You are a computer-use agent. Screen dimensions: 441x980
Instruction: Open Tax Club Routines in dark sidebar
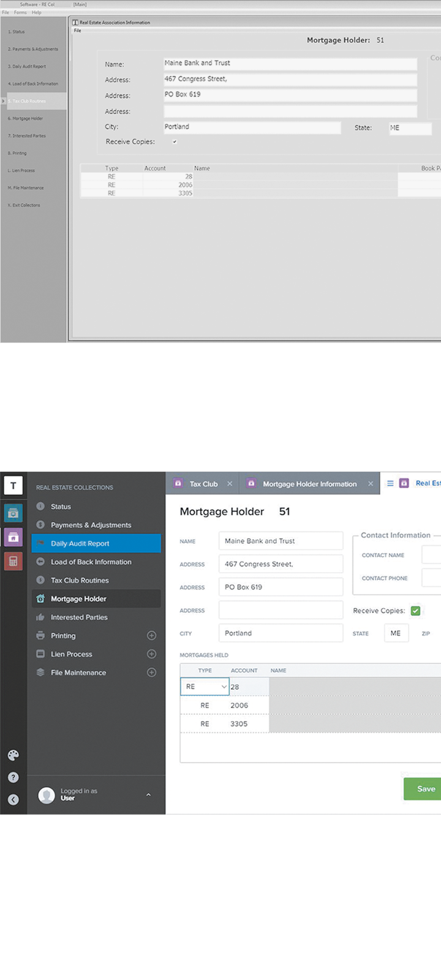(x=80, y=580)
